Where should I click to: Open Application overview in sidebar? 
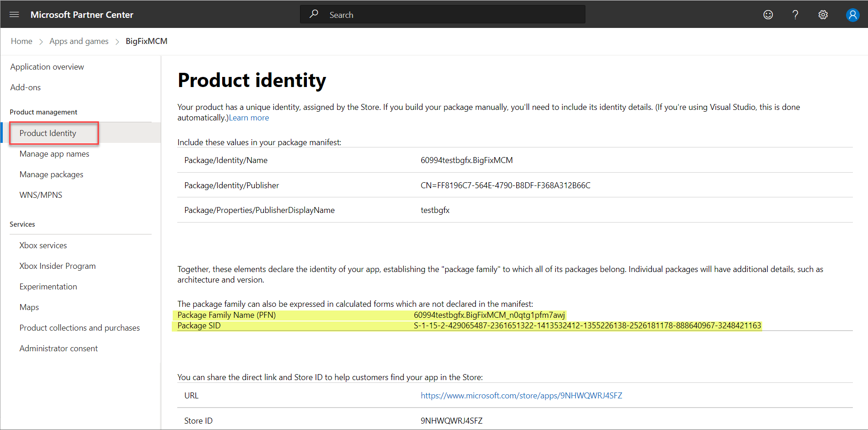tap(47, 67)
